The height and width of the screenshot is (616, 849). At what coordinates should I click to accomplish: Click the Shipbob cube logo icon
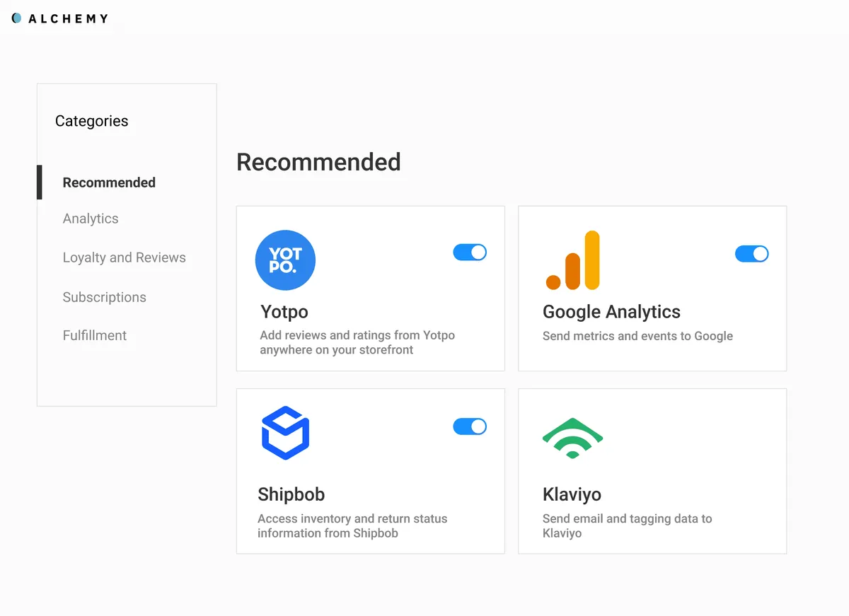pyautogui.click(x=285, y=433)
